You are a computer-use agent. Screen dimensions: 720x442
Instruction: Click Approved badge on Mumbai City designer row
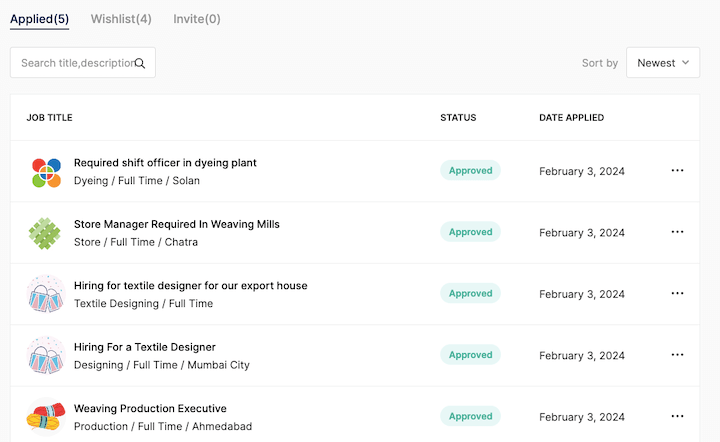(470, 355)
